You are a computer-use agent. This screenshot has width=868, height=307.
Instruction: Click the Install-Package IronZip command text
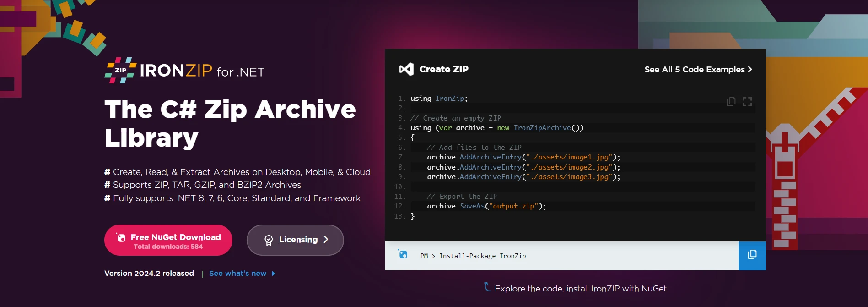(482, 256)
